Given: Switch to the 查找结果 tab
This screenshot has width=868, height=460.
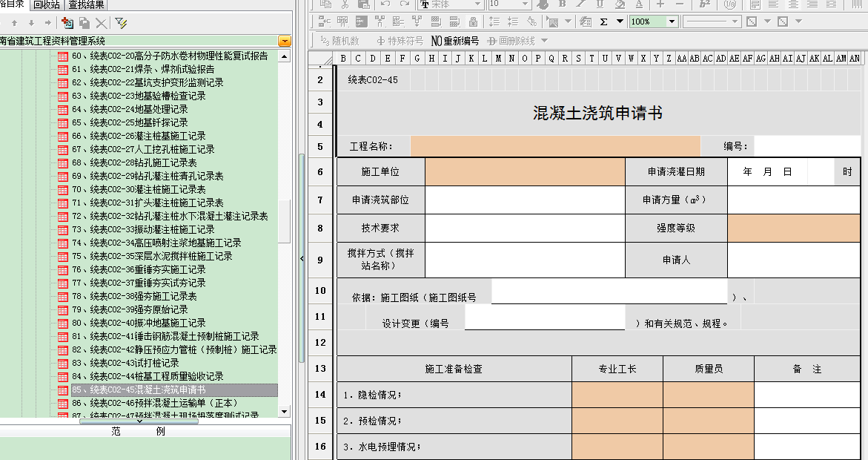Looking at the screenshot, I should click(86, 4).
